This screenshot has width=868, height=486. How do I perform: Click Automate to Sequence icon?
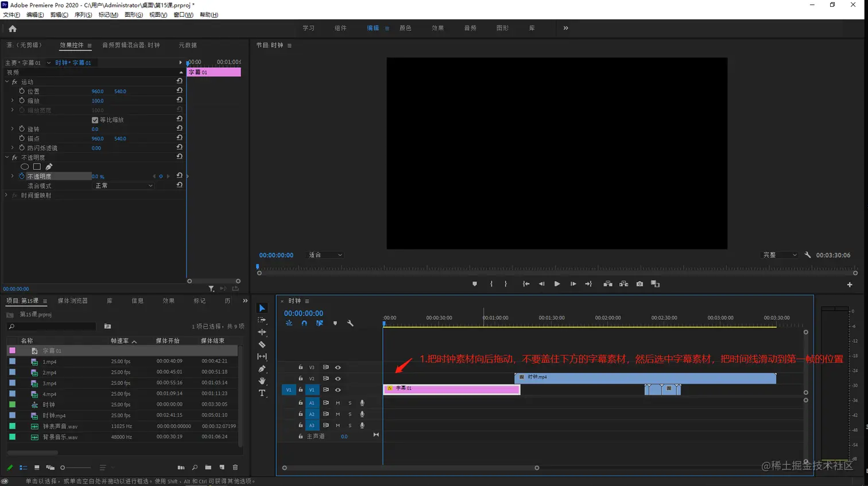click(181, 468)
